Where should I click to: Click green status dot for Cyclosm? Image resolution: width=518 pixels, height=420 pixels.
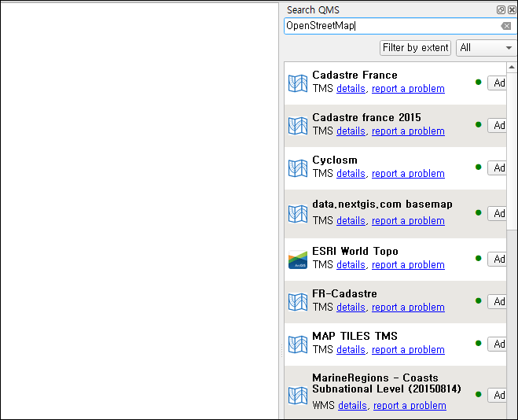coord(478,167)
